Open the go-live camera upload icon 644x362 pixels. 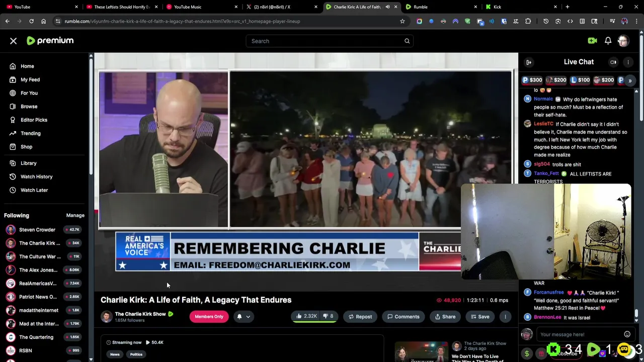(x=592, y=41)
